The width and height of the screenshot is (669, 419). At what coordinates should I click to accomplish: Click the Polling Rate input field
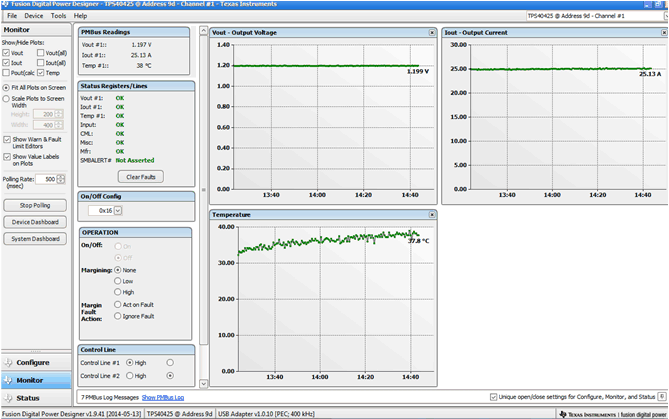pyautogui.click(x=46, y=179)
